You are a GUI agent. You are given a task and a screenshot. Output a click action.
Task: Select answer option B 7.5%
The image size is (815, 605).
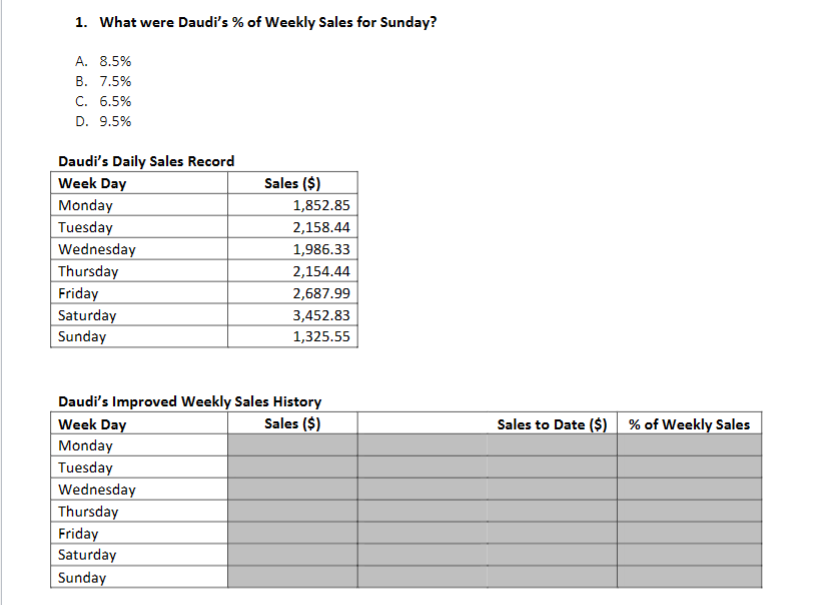[103, 81]
